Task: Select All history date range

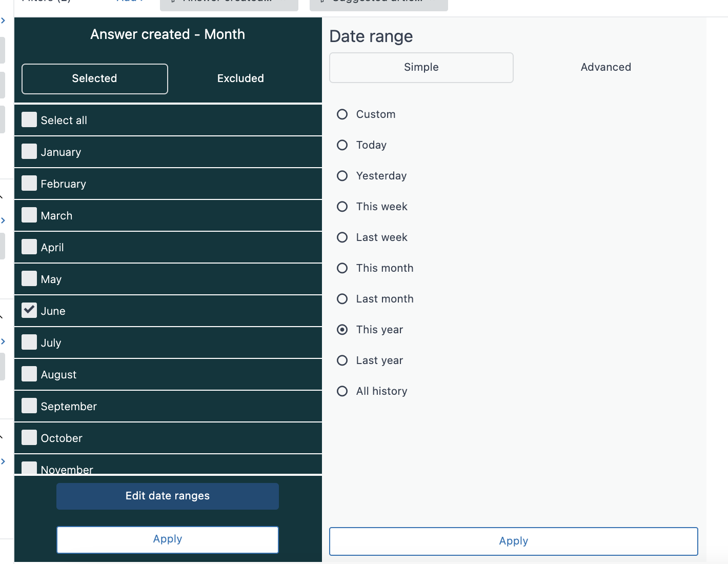Action: pyautogui.click(x=342, y=391)
